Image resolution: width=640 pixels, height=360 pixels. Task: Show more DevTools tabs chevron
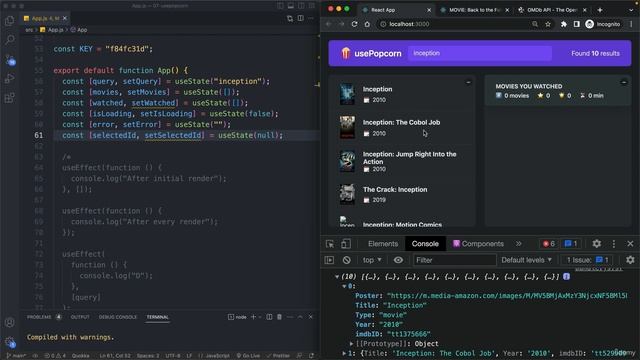tap(518, 244)
